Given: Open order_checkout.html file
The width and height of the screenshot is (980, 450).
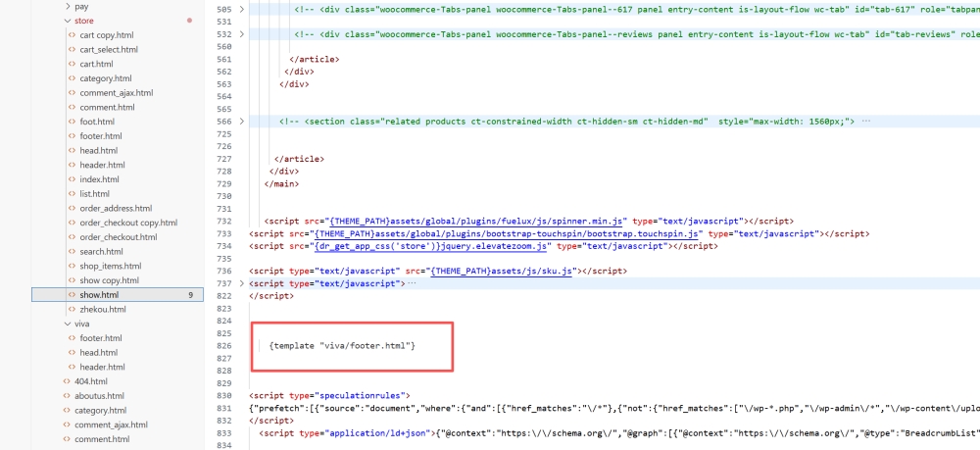Looking at the screenshot, I should click(x=119, y=237).
